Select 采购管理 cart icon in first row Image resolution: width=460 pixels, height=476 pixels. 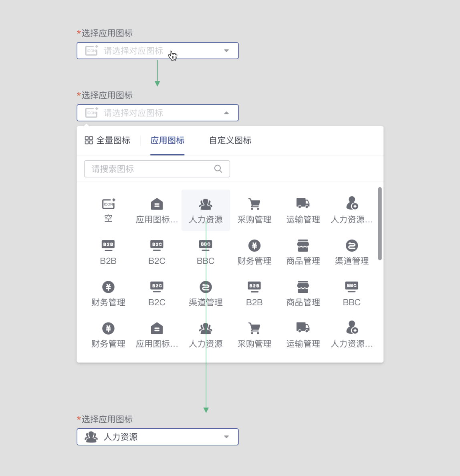[x=254, y=210]
